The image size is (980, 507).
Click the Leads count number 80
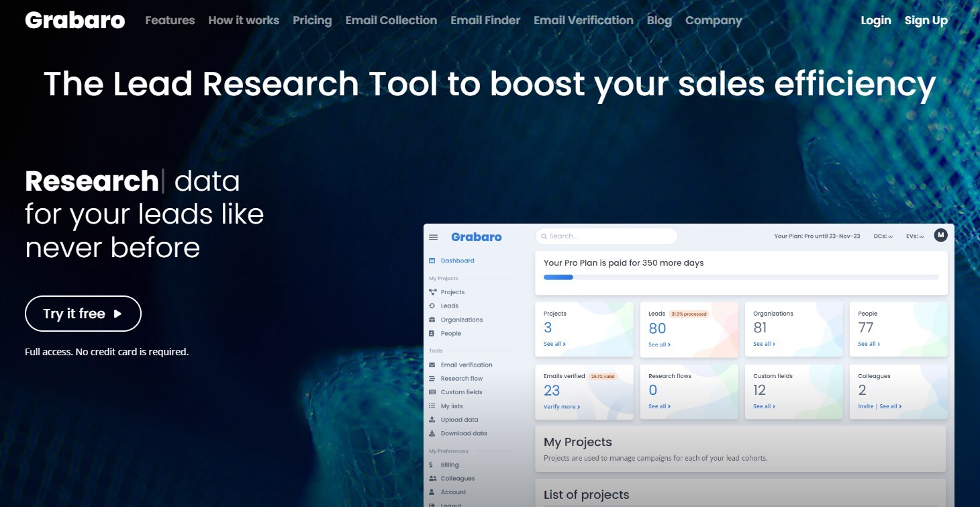coord(657,328)
